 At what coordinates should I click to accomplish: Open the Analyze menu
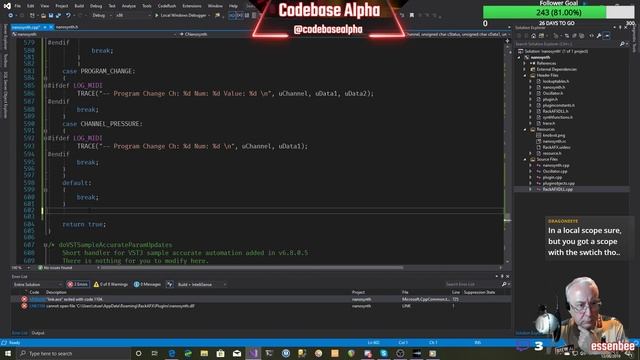[129, 6]
